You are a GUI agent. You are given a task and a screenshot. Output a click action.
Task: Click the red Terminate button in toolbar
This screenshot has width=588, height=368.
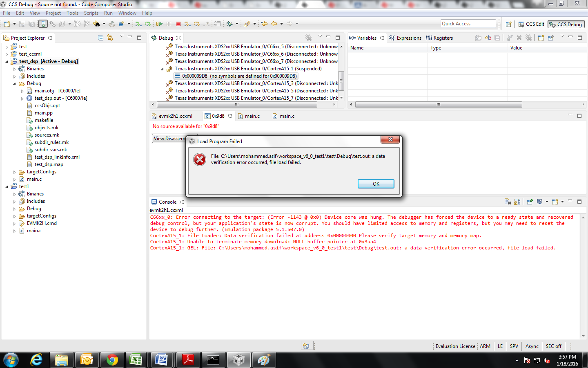click(178, 24)
